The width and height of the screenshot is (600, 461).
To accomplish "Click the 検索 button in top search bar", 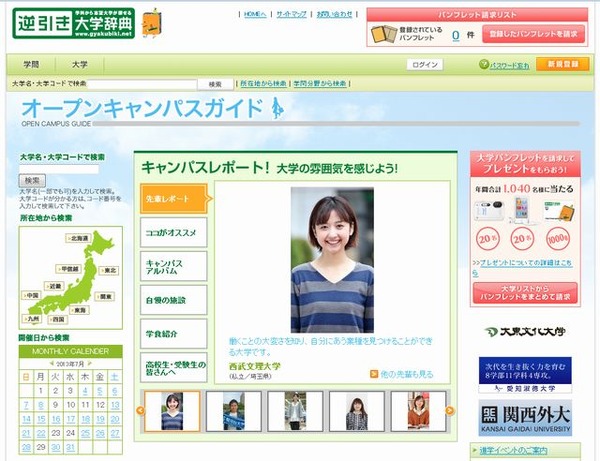I will click(x=215, y=84).
